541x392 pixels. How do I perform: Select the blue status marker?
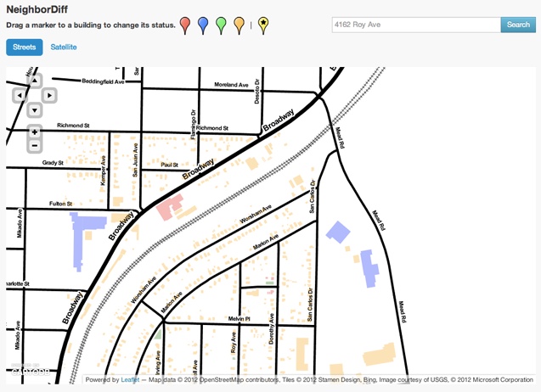pos(203,25)
